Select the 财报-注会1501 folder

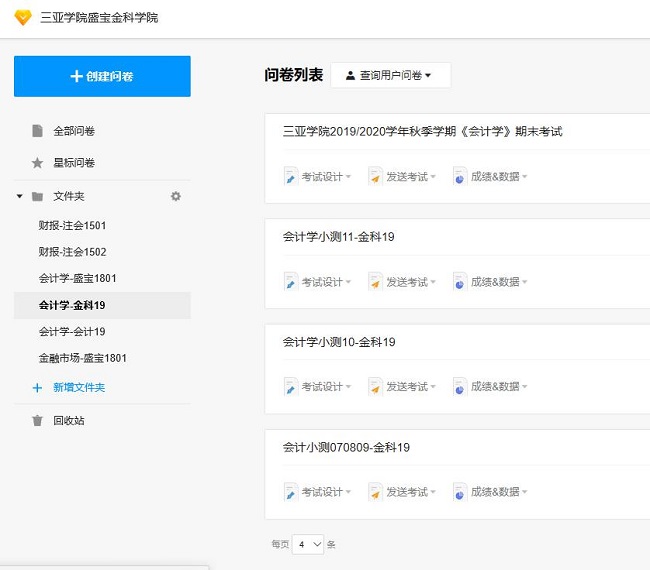click(72, 226)
